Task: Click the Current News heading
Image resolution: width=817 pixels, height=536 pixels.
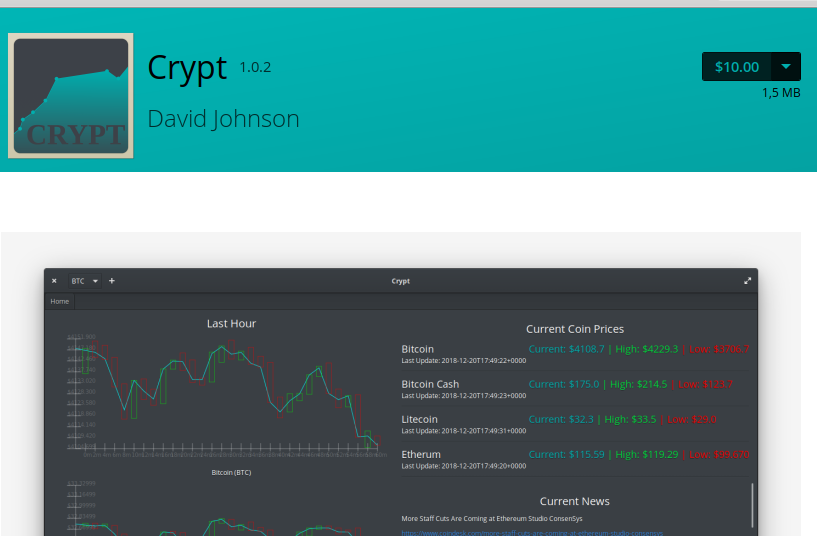Action: coord(574,501)
